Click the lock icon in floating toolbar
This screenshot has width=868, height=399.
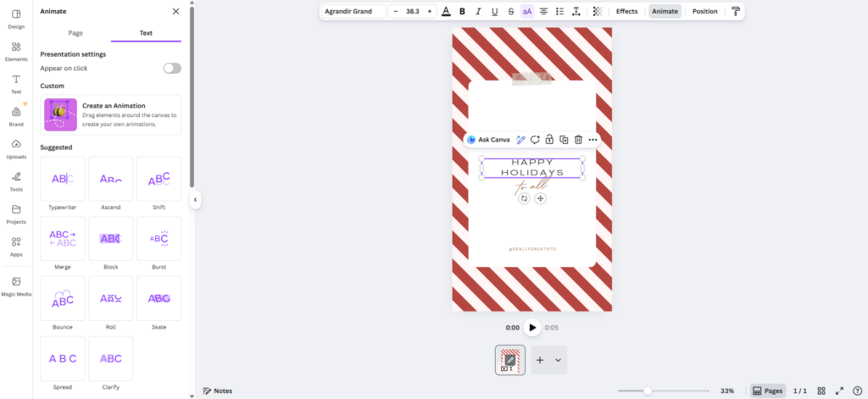[549, 140]
